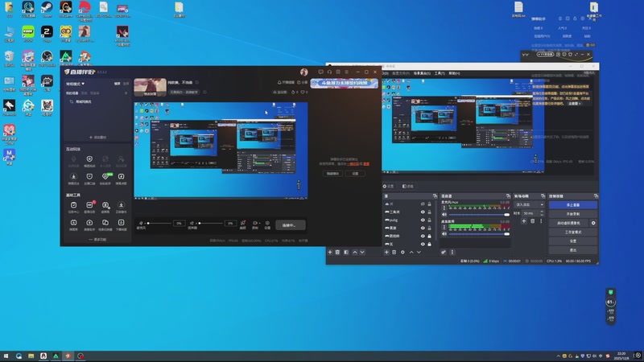644x362 pixels.
Task: Adjust the transition duration spinner arrows
Action: coord(542,213)
